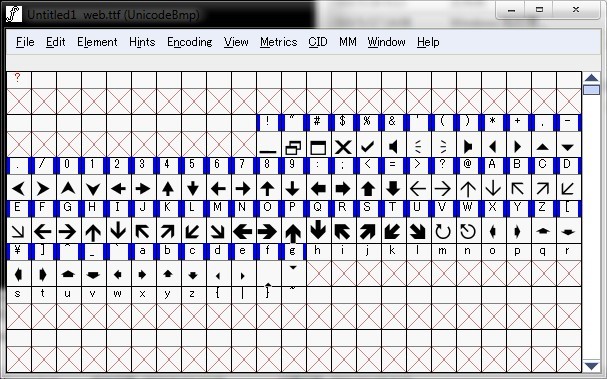Select the speaker glyph under '&'
607x379 pixels.
click(x=393, y=144)
